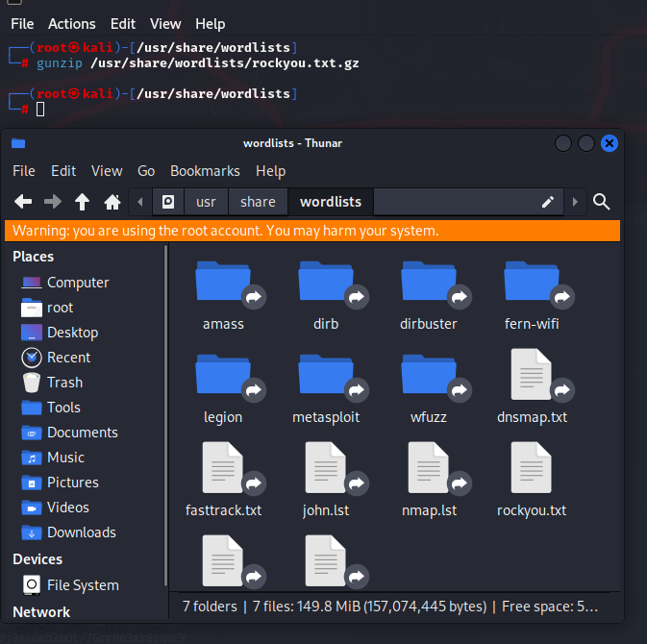
Task: Open terminal File menu
Action: click(22, 24)
